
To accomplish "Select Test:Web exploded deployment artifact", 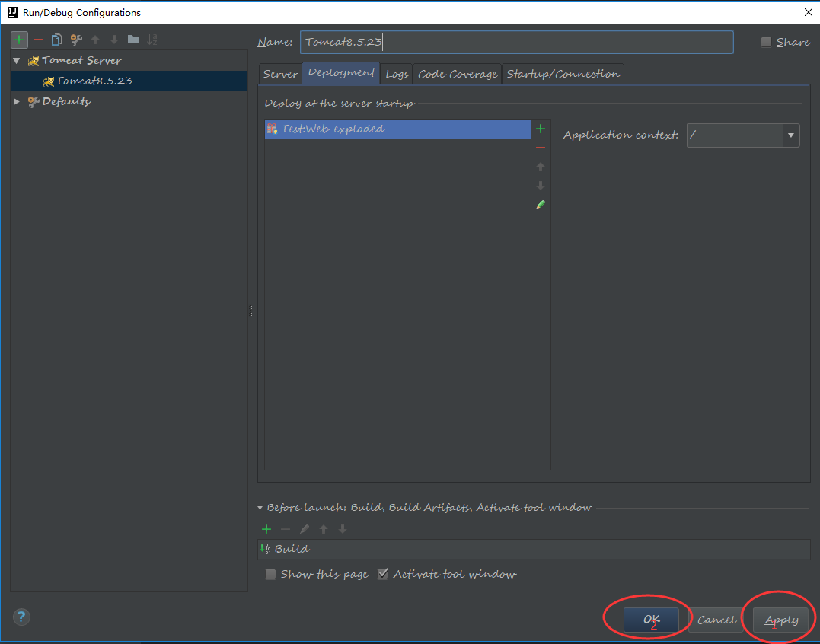I will [x=397, y=129].
